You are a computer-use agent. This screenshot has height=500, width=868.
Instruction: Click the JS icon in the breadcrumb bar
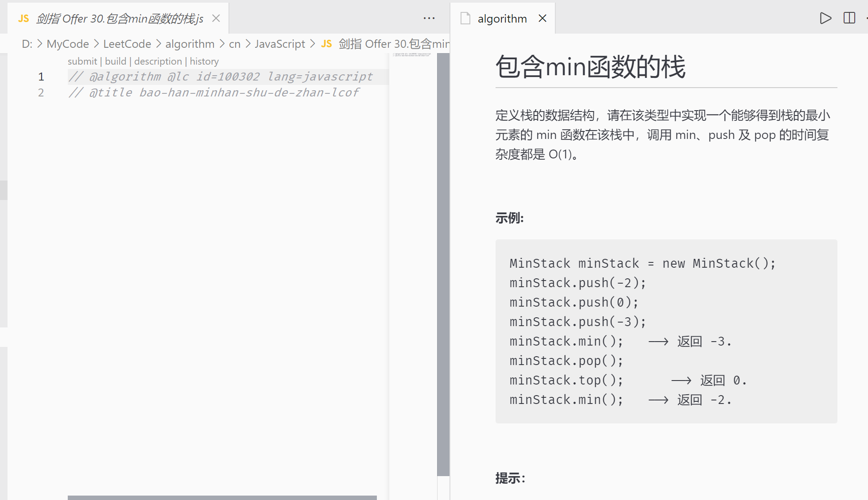(326, 44)
